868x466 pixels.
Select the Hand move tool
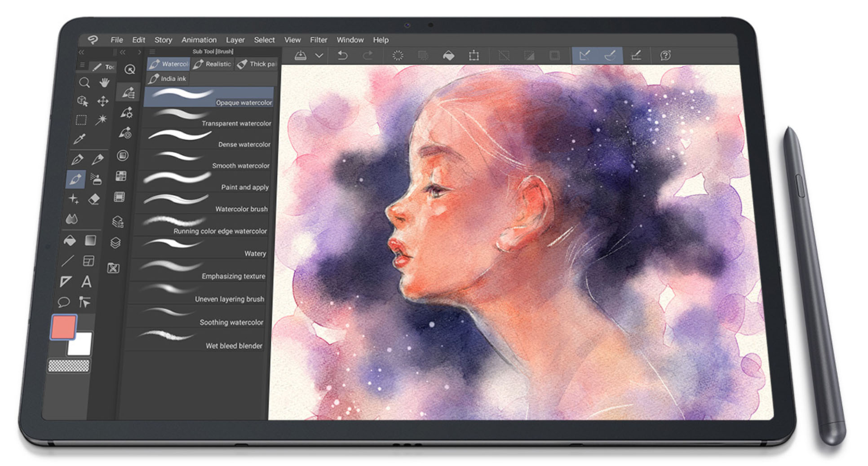[105, 83]
